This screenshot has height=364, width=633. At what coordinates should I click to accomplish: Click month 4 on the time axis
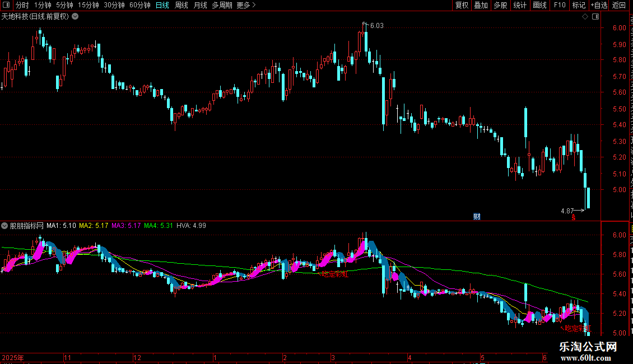click(409, 357)
